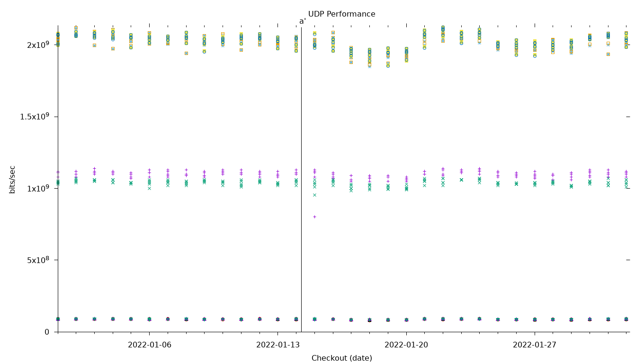Viewport: 644px width, 364px height.
Task: Click the green x outlier just below 1x10⁹
Action: (x=314, y=195)
